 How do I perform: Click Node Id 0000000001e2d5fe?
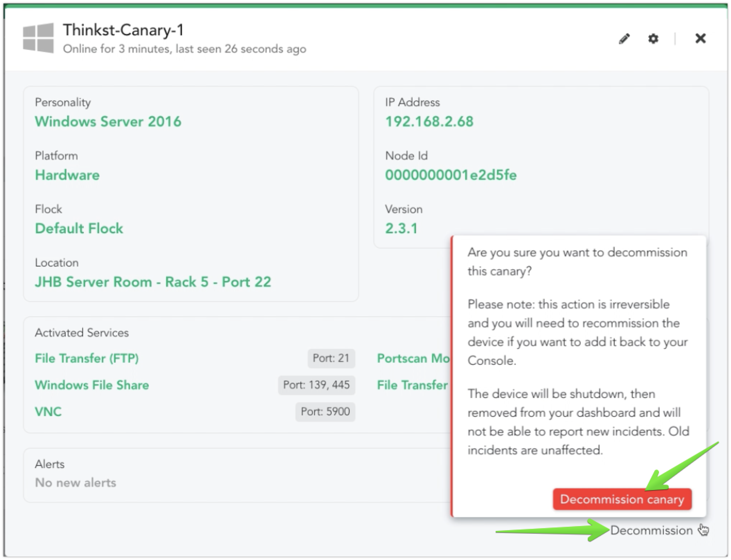tap(451, 175)
